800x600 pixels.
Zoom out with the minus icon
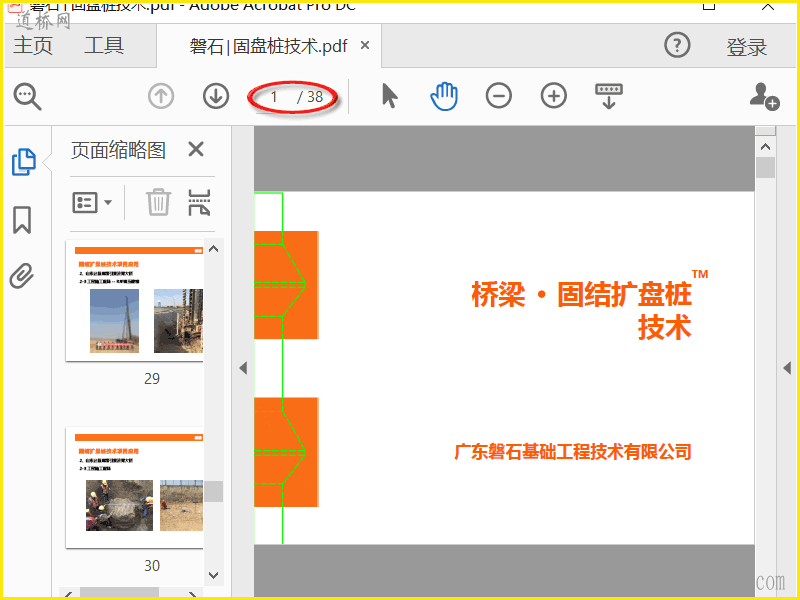[x=498, y=96]
